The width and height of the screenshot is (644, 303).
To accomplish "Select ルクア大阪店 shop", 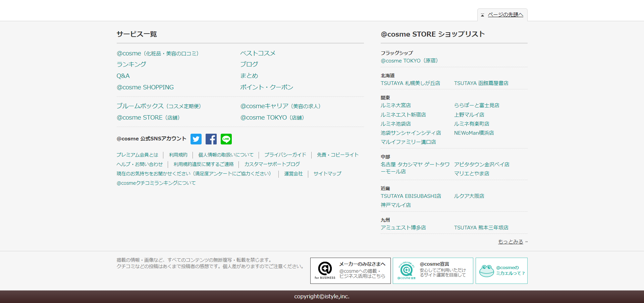I will [x=469, y=196].
